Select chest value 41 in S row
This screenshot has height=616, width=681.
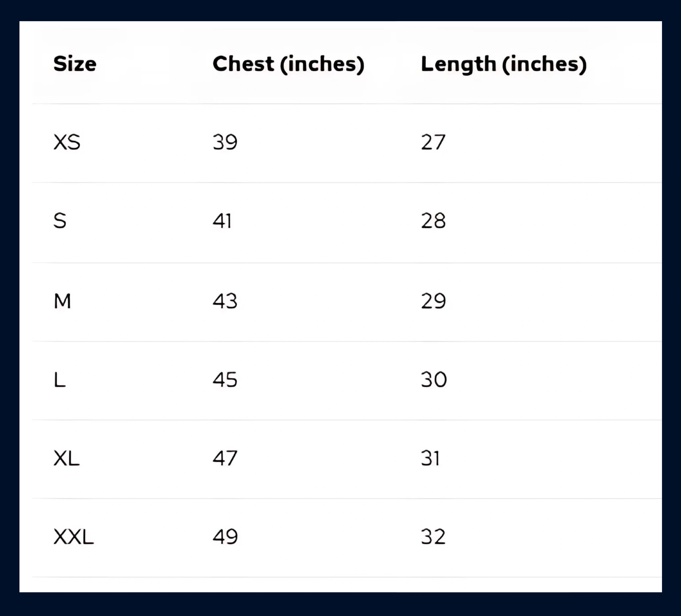[x=222, y=221]
